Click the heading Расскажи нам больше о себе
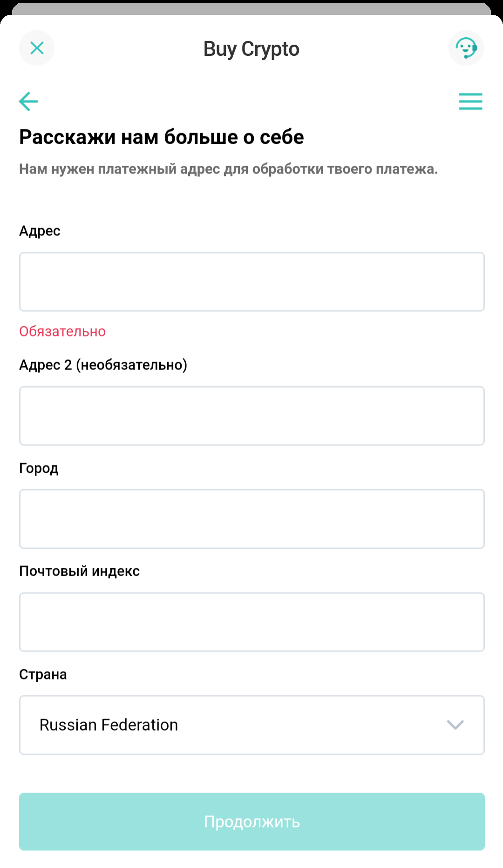The height and width of the screenshot is (868, 503). click(162, 137)
